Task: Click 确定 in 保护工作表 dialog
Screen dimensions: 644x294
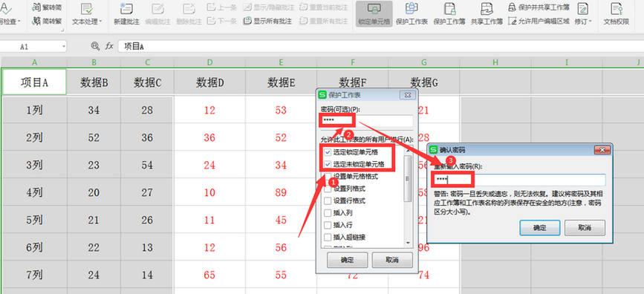Action: [x=348, y=260]
